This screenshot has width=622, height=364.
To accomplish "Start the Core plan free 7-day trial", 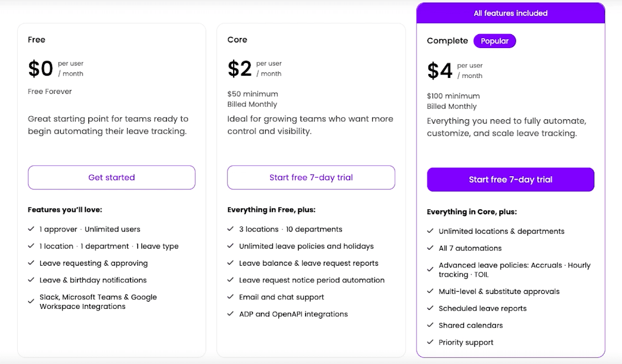I will tap(311, 177).
